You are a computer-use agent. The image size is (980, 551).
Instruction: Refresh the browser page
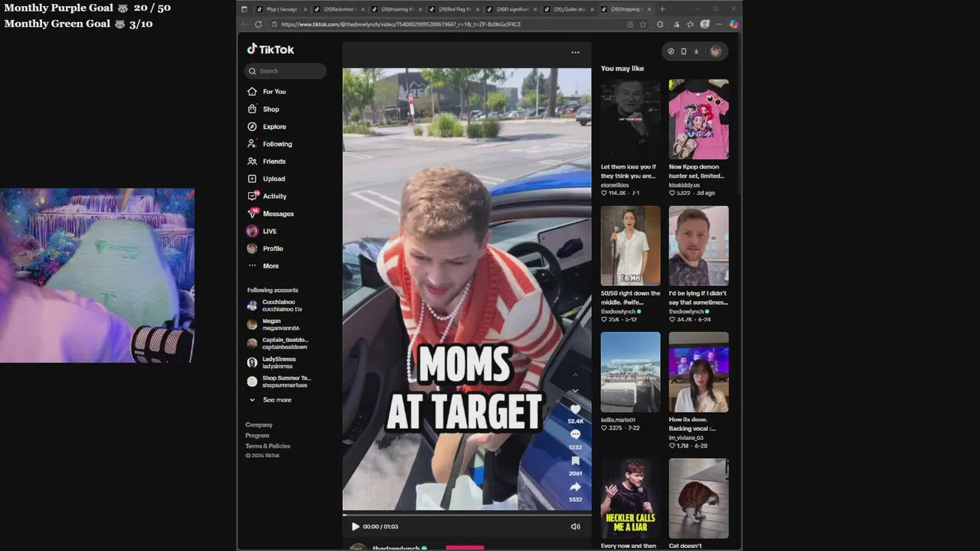point(258,24)
